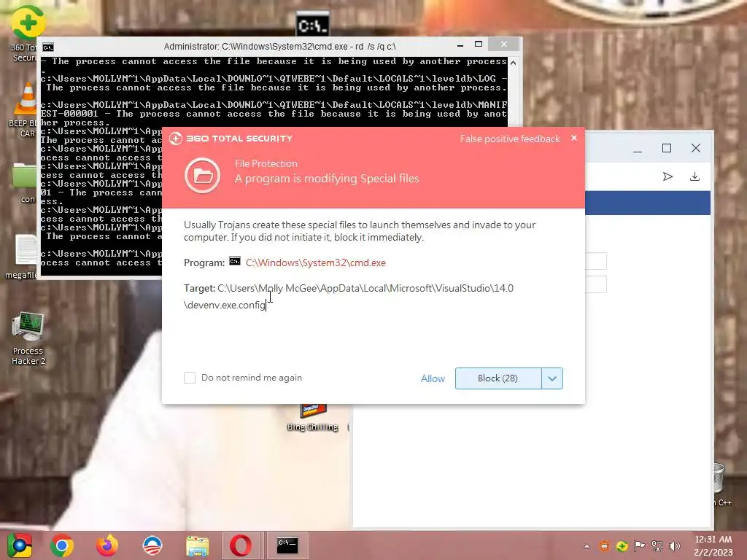Open the Block button dropdown arrow
The height and width of the screenshot is (560, 747).
[552, 378]
